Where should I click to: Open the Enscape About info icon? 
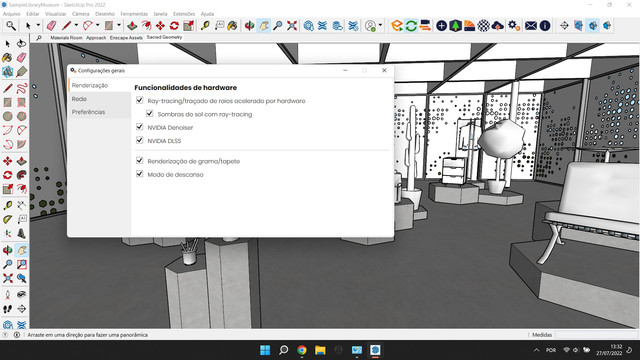tap(545, 26)
